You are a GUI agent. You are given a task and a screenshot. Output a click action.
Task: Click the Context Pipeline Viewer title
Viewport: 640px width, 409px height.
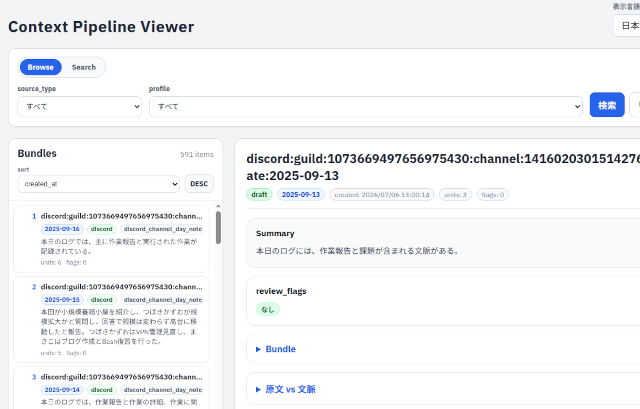point(101,27)
